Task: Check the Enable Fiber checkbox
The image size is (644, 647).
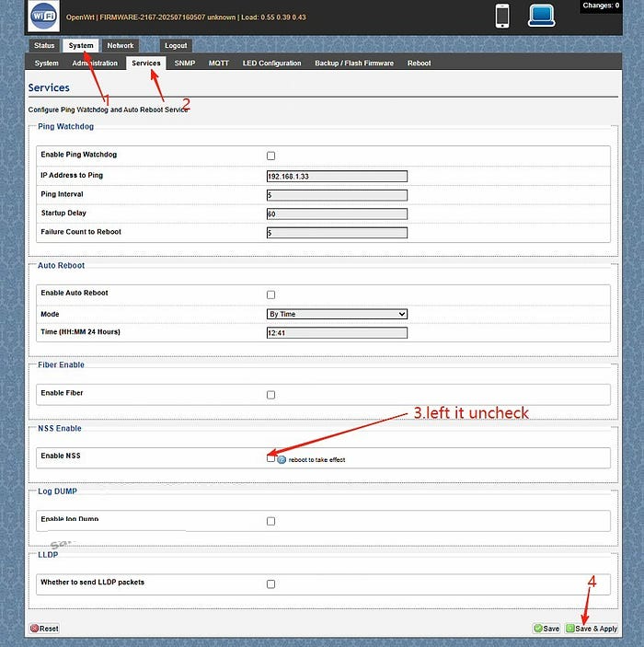Action: (x=270, y=395)
